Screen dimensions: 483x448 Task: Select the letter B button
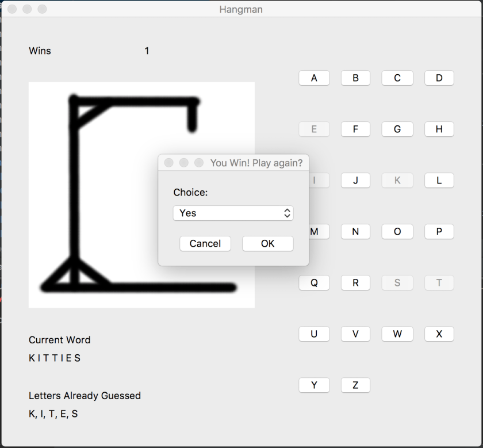(355, 78)
